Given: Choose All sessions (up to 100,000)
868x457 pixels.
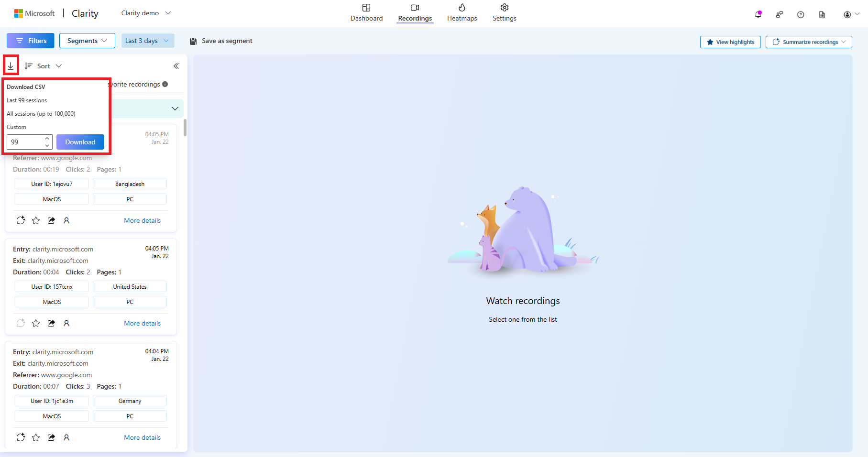Looking at the screenshot, I should (x=41, y=114).
